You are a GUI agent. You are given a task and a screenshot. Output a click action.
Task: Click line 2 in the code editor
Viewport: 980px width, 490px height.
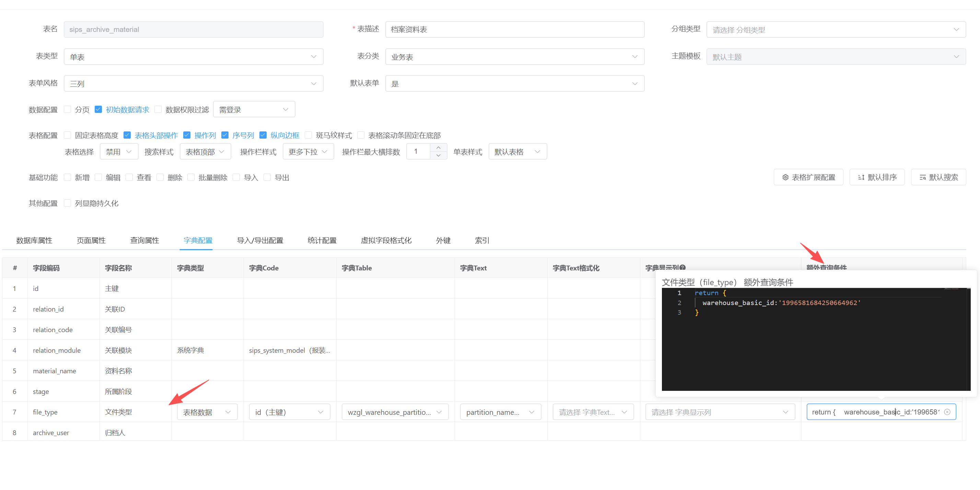(x=781, y=303)
